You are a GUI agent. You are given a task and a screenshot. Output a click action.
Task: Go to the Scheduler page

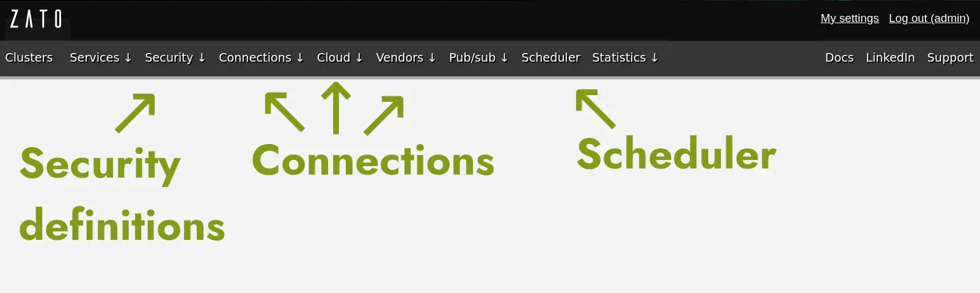pyautogui.click(x=550, y=58)
